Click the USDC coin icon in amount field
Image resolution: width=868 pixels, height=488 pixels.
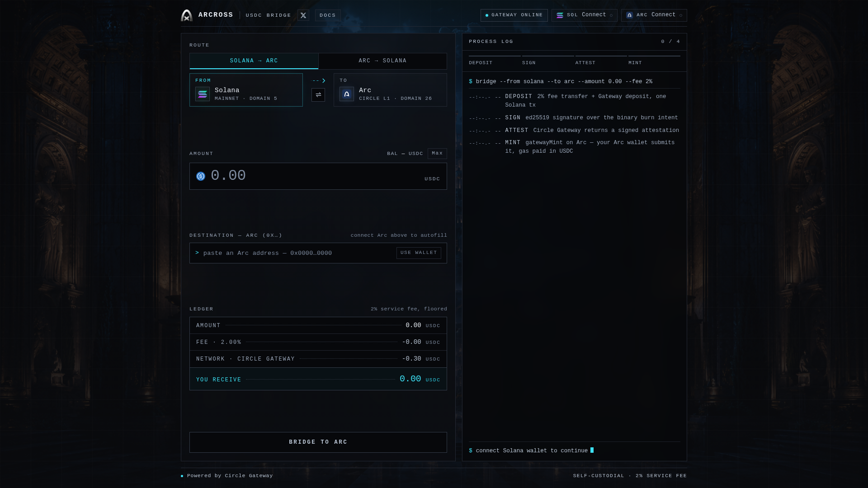pyautogui.click(x=201, y=176)
